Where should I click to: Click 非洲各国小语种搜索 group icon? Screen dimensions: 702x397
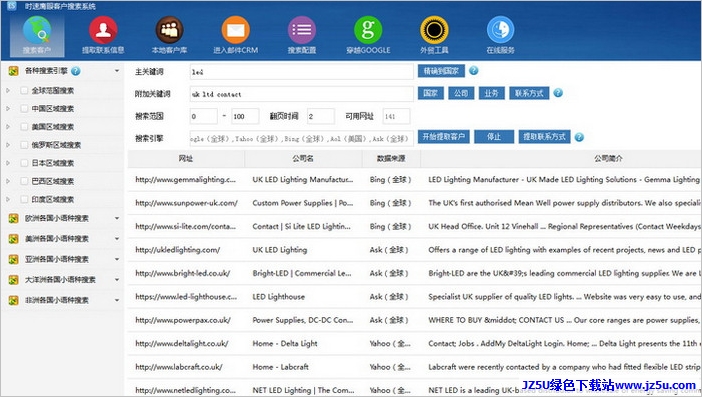(13, 300)
